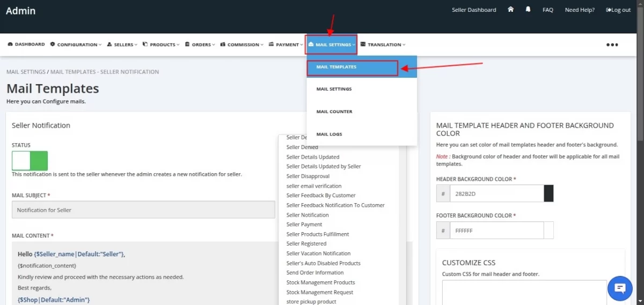Image resolution: width=644 pixels, height=305 pixels.
Task: Click the three-dots more menu icon
Action: 612,45
